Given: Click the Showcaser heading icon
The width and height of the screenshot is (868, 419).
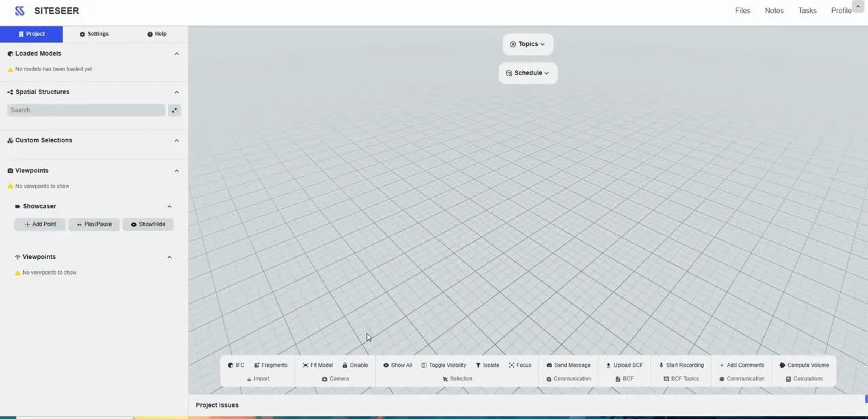Looking at the screenshot, I should point(18,206).
